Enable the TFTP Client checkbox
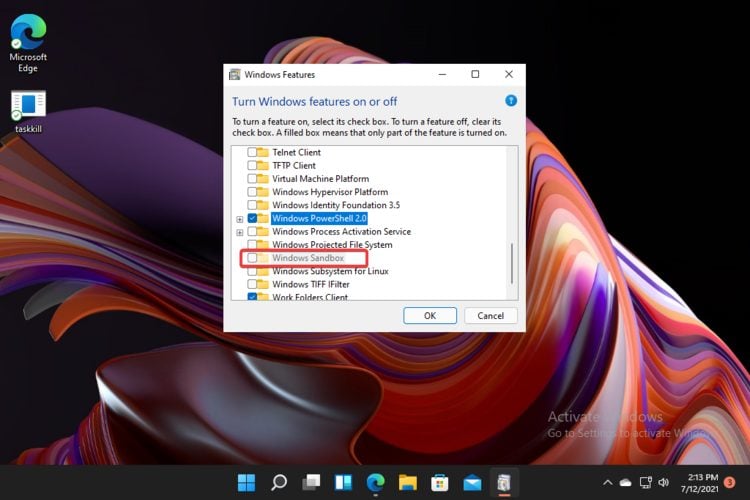Viewport: 750px width, 500px height. pos(252,166)
